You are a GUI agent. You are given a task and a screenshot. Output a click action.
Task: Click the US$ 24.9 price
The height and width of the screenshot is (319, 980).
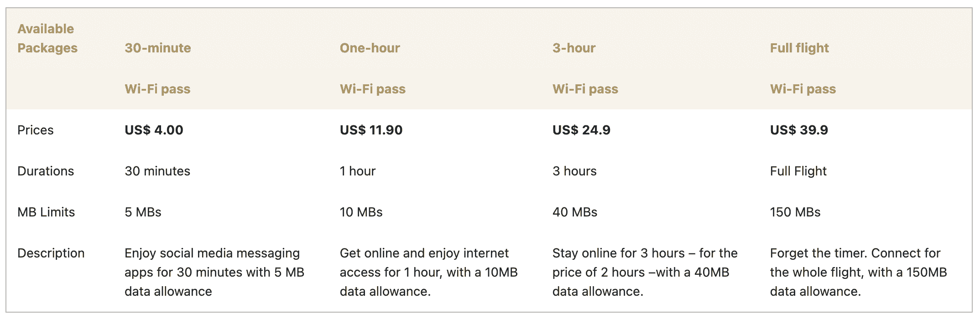pos(581,130)
